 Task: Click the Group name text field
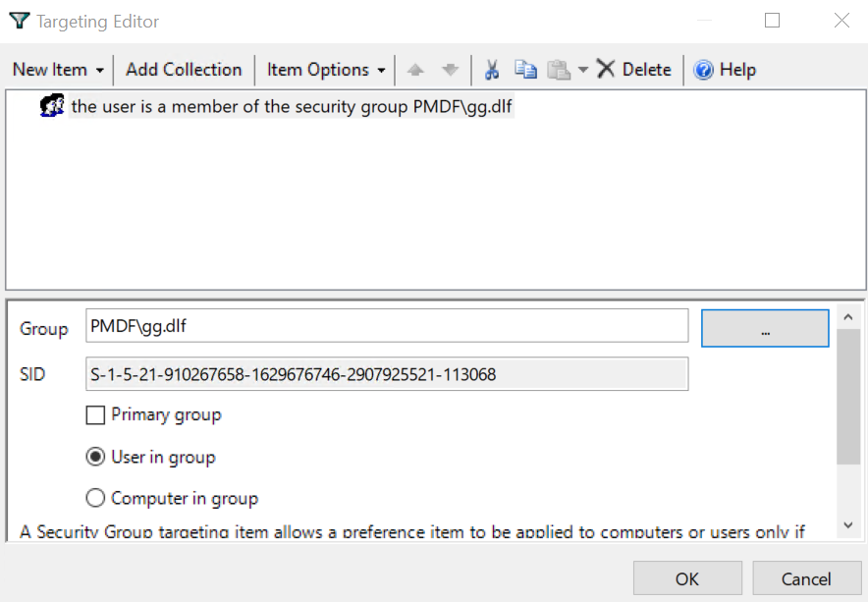(x=387, y=326)
